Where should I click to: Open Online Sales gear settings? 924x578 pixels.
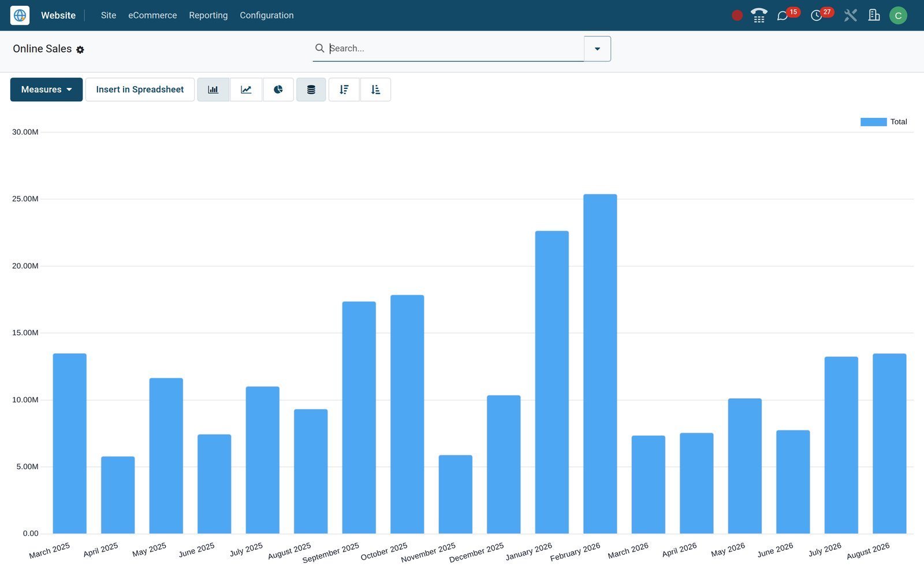80,50
